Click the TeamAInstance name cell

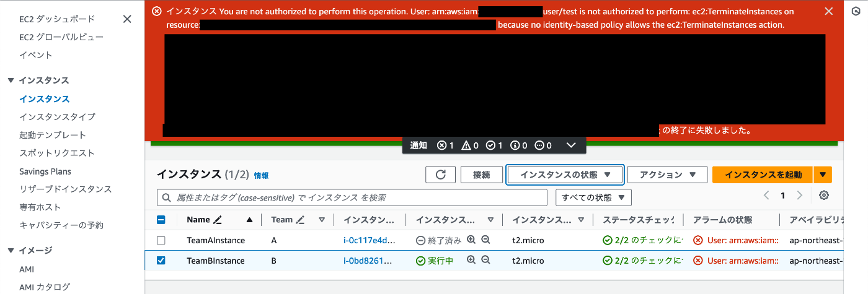pyautogui.click(x=216, y=240)
